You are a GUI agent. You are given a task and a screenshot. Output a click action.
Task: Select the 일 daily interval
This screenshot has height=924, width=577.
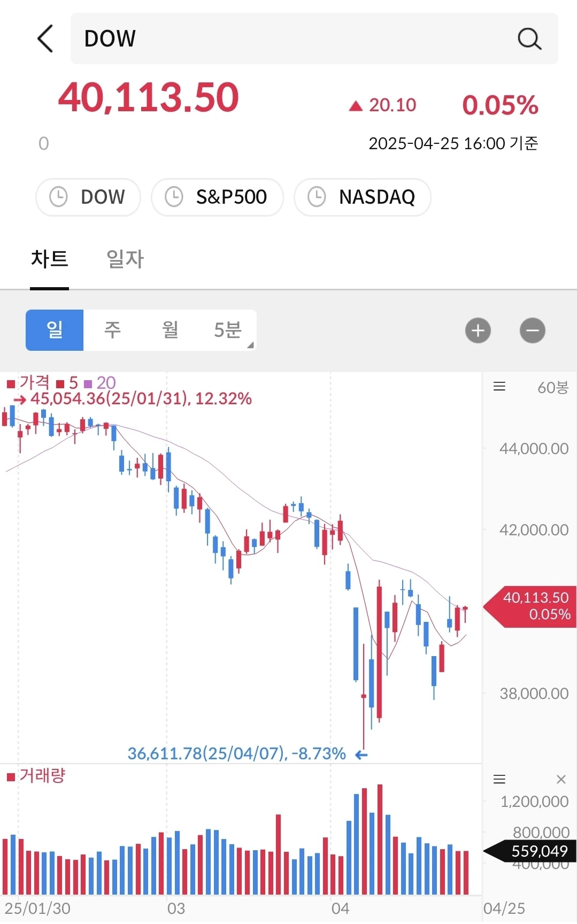pos(55,330)
